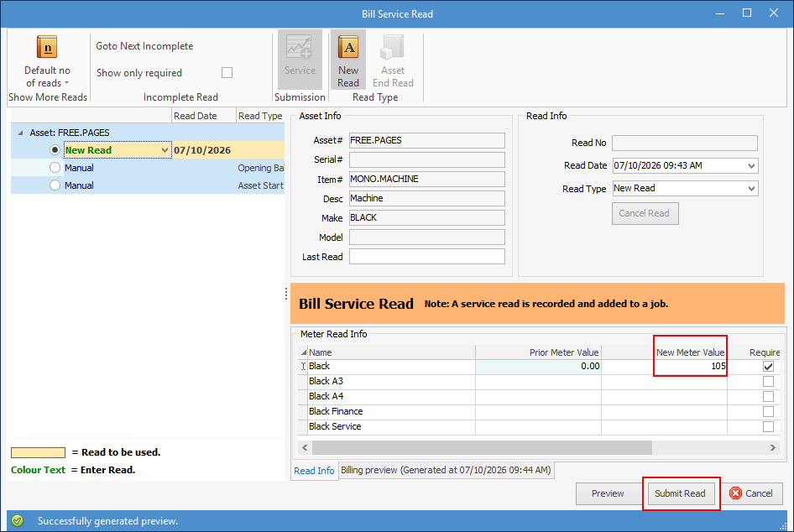Open the New Read row dropdown

[x=165, y=150]
